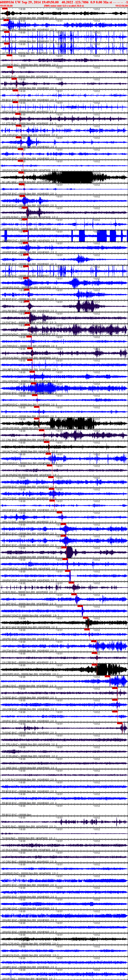Select the 'PB B040 EHZ' trace label
The height and width of the screenshot is (980, 128).
(10, 205)
